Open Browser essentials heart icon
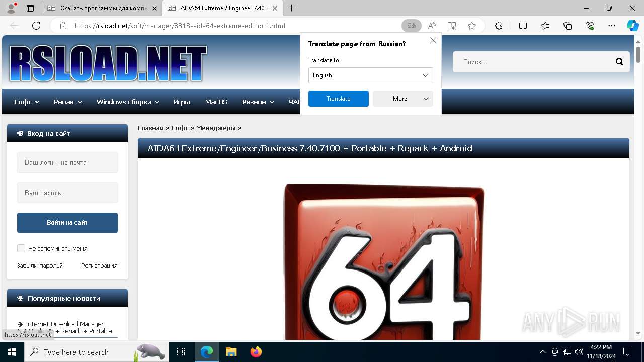644x362 pixels. [590, 26]
